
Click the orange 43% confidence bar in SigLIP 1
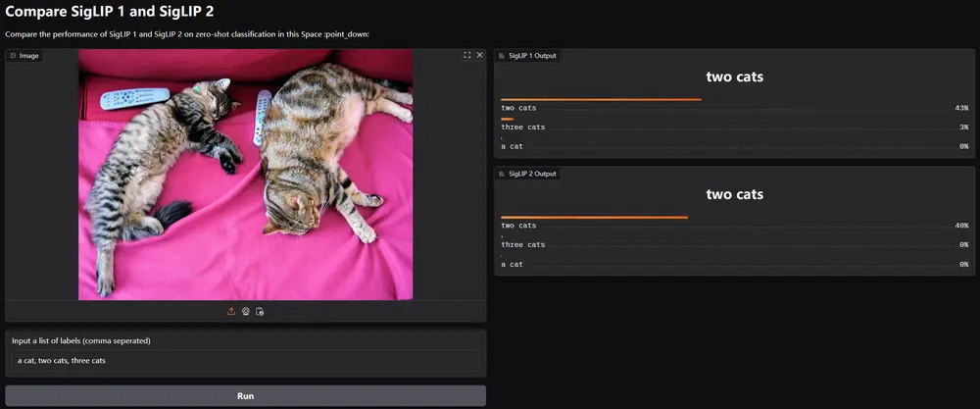[602, 99]
